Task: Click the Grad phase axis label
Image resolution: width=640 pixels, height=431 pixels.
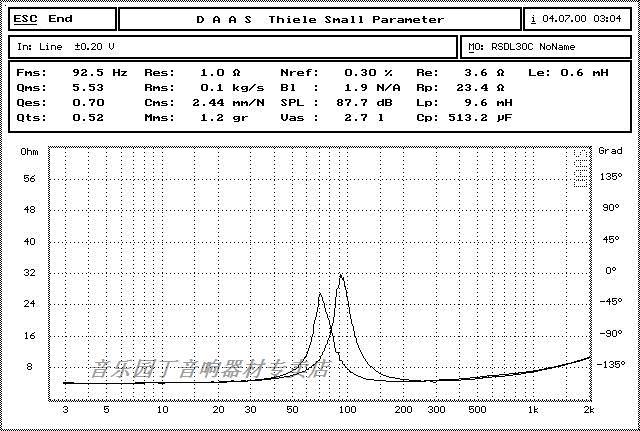Action: pyautogui.click(x=610, y=151)
